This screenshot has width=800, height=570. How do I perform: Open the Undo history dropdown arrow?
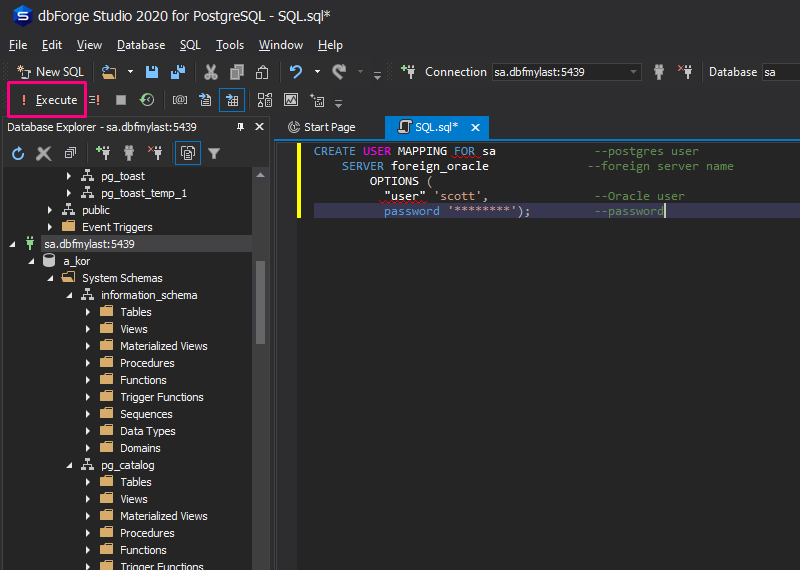pos(317,72)
